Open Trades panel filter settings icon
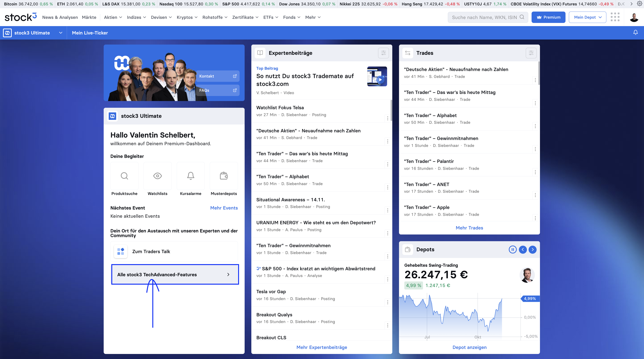The image size is (644, 359). tap(531, 53)
